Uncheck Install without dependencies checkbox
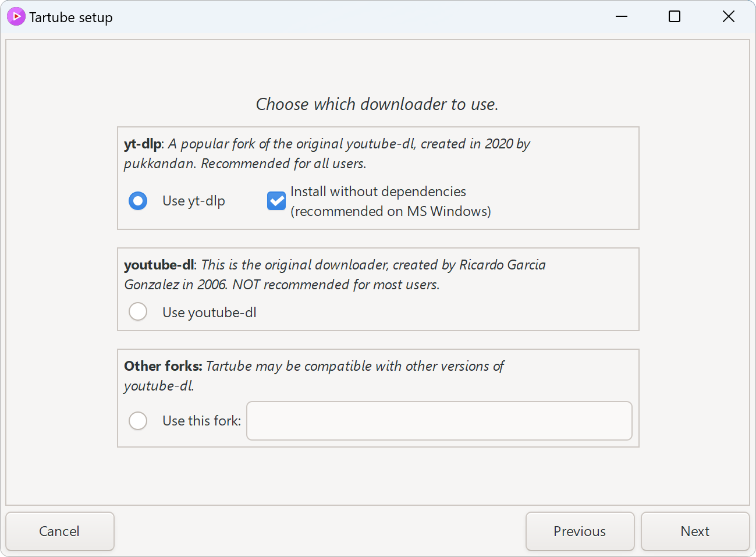 click(x=276, y=201)
